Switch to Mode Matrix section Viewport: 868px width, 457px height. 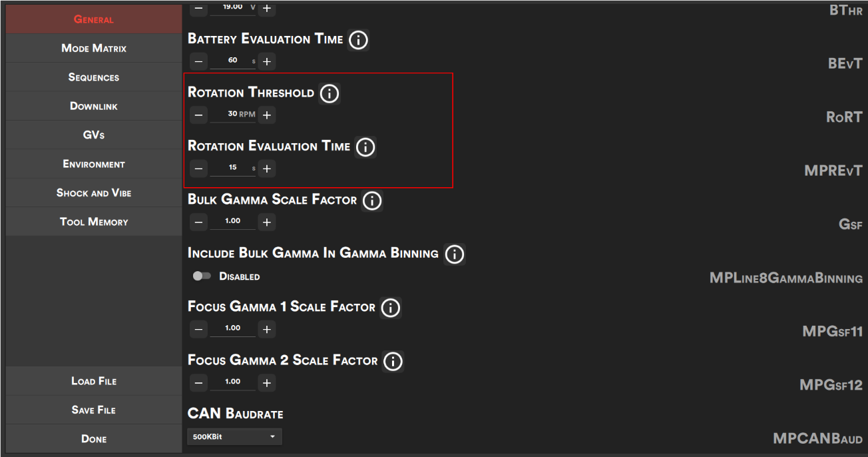pos(94,48)
